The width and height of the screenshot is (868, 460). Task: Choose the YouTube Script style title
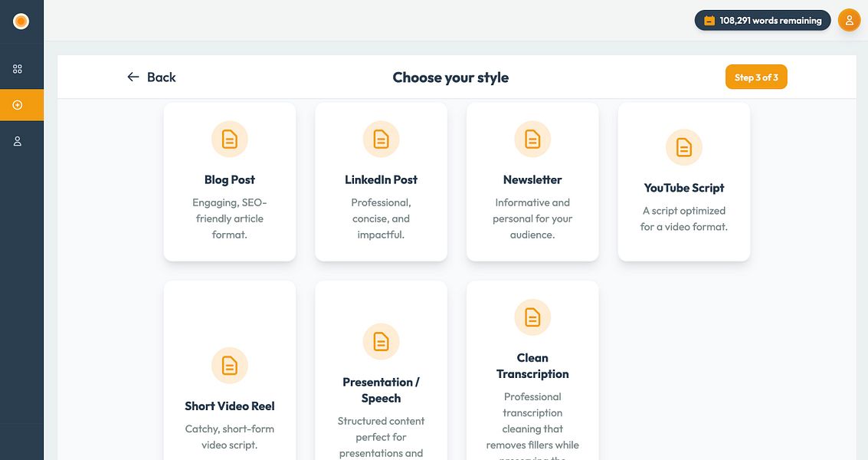(683, 188)
